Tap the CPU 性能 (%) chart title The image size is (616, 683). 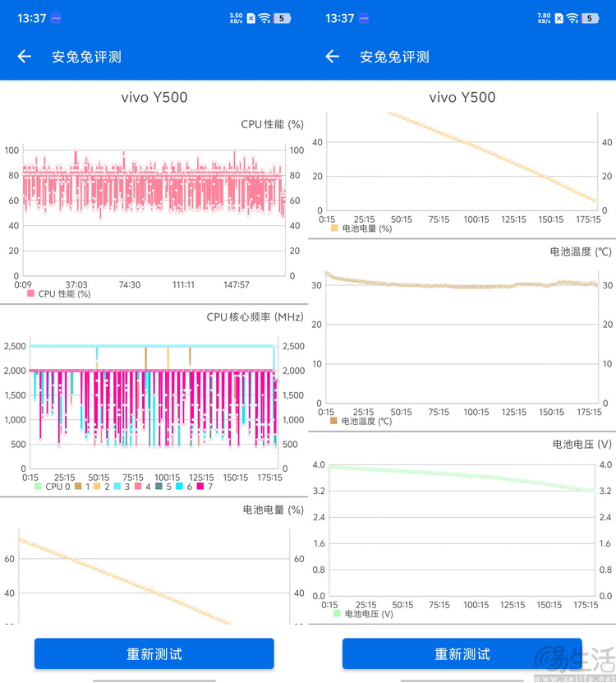tap(272, 125)
